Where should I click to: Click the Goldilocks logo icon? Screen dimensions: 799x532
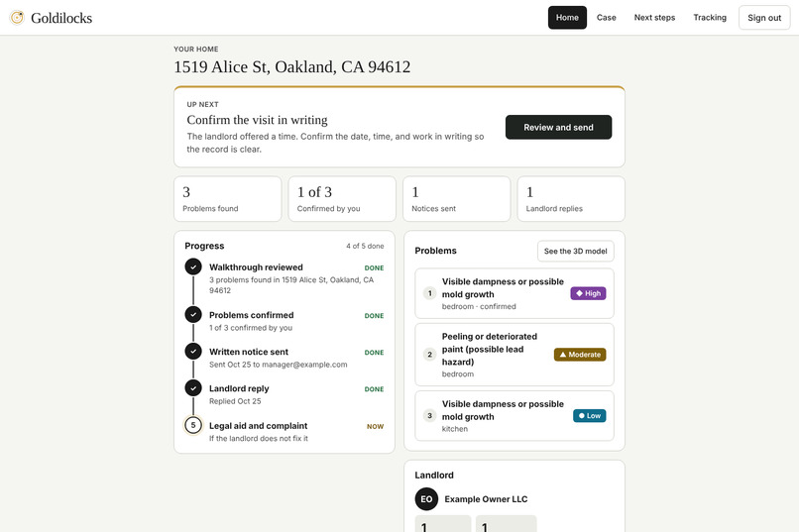(x=17, y=18)
